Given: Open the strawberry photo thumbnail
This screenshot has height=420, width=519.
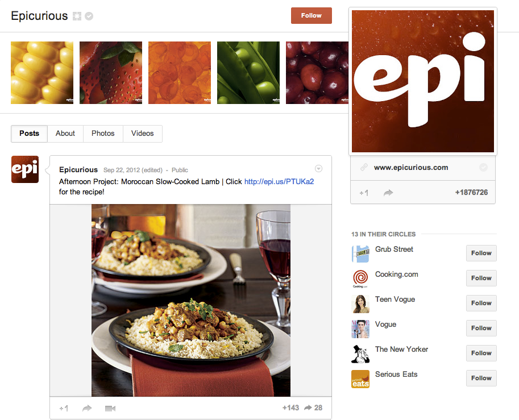Looking at the screenshot, I should pos(111,73).
